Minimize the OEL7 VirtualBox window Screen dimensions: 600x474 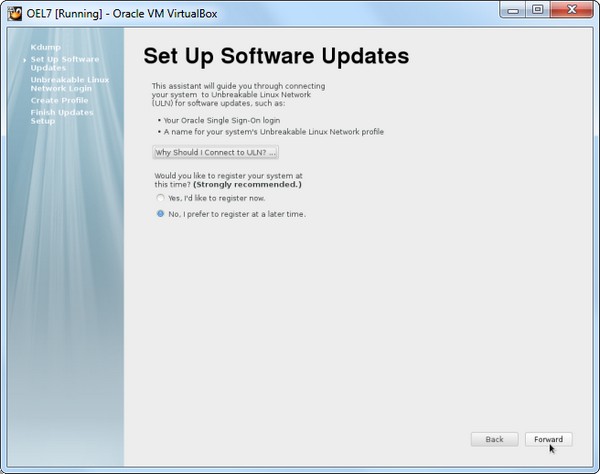pos(512,10)
